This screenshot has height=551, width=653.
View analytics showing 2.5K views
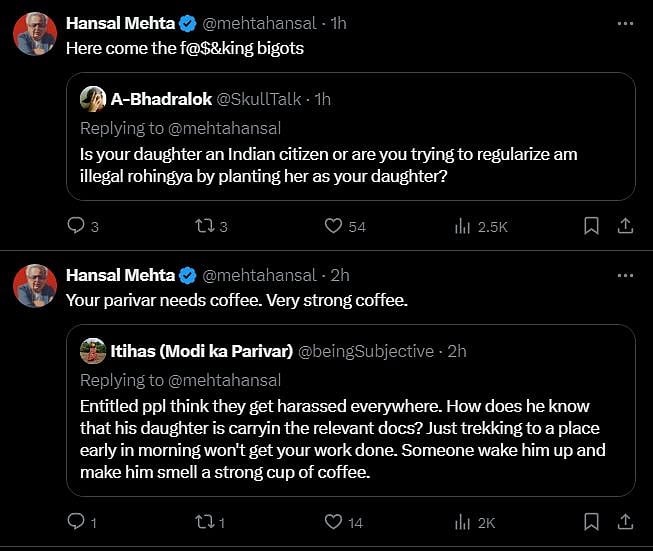coord(463,226)
